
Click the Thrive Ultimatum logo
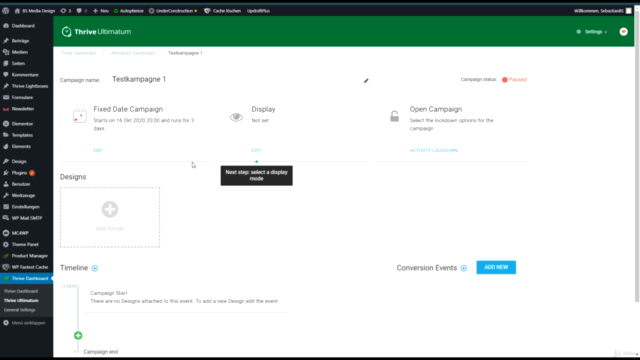[96, 31]
